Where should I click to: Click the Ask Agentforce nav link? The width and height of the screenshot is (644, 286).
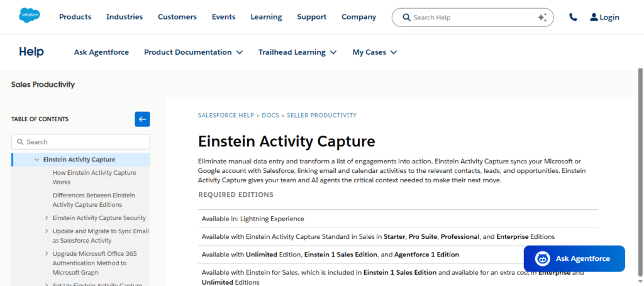101,52
